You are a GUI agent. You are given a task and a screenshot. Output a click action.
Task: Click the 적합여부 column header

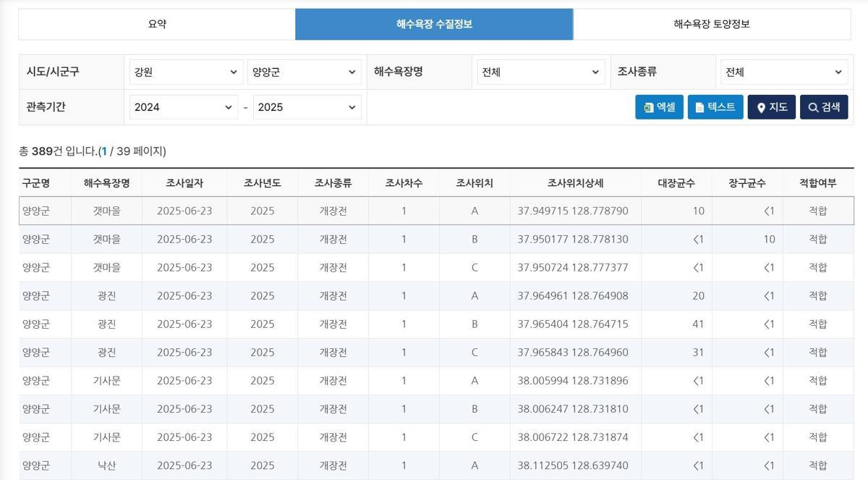point(817,183)
